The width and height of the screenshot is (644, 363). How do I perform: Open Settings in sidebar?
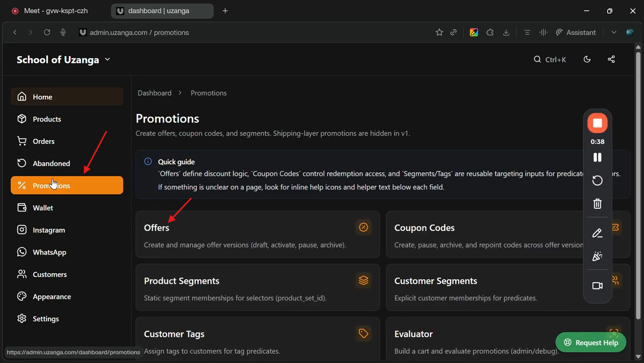click(x=66, y=319)
